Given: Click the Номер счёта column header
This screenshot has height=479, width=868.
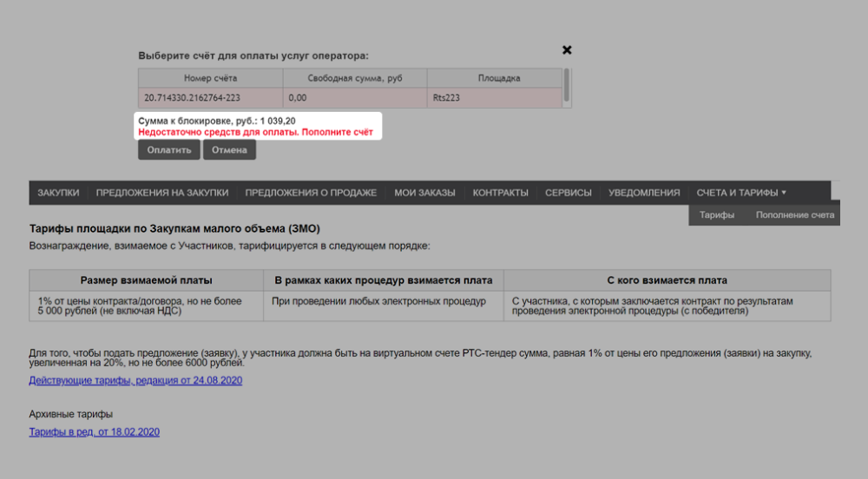Looking at the screenshot, I should 210,78.
